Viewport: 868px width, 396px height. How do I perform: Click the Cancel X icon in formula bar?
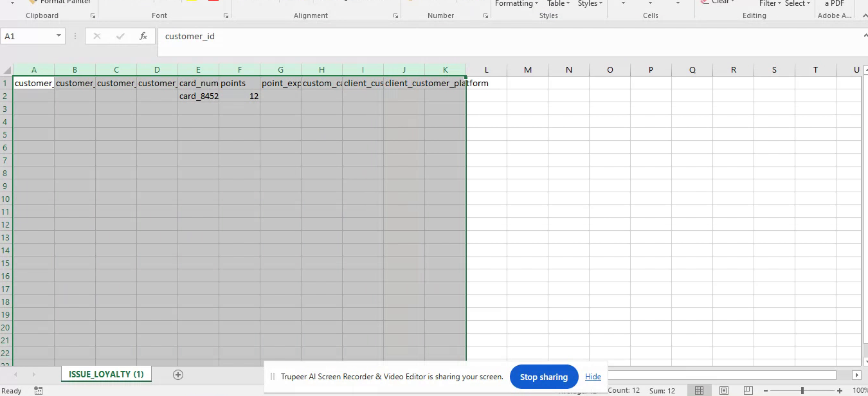[97, 37]
